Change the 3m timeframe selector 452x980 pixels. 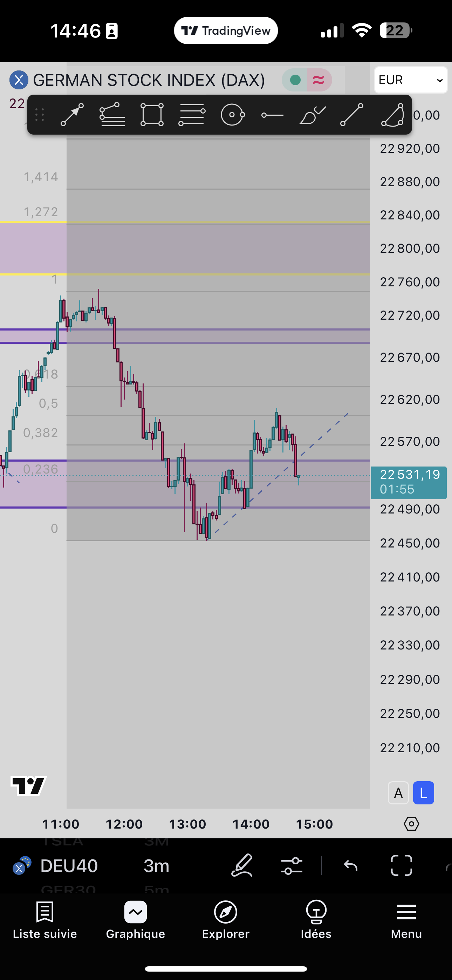pos(156,865)
